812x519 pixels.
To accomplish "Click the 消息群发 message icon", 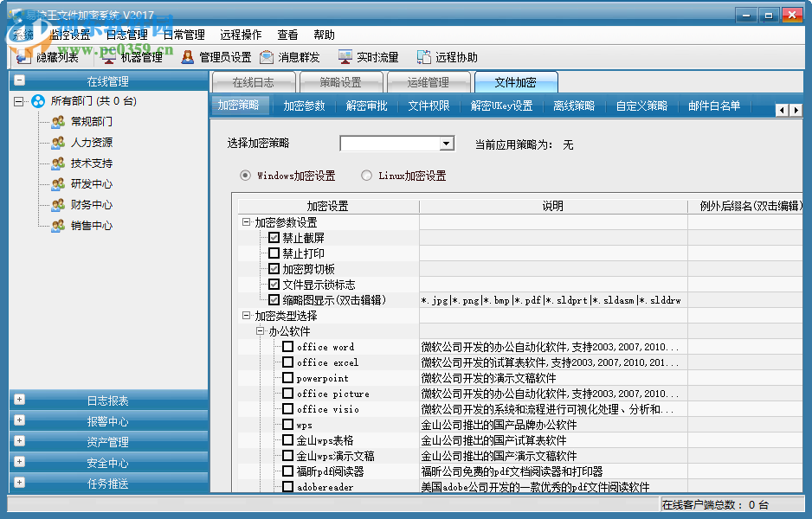I will 266,57.
